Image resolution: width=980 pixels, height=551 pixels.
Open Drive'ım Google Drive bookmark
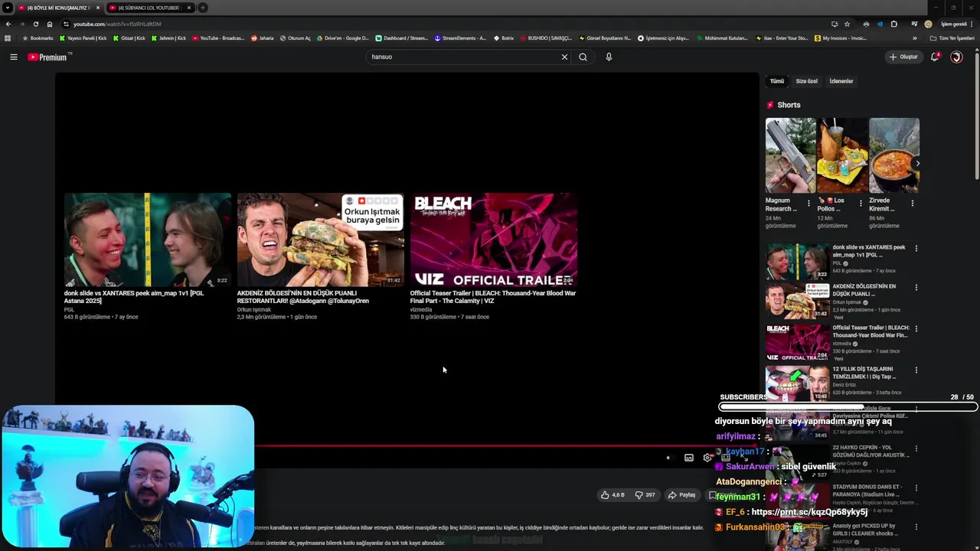(342, 37)
